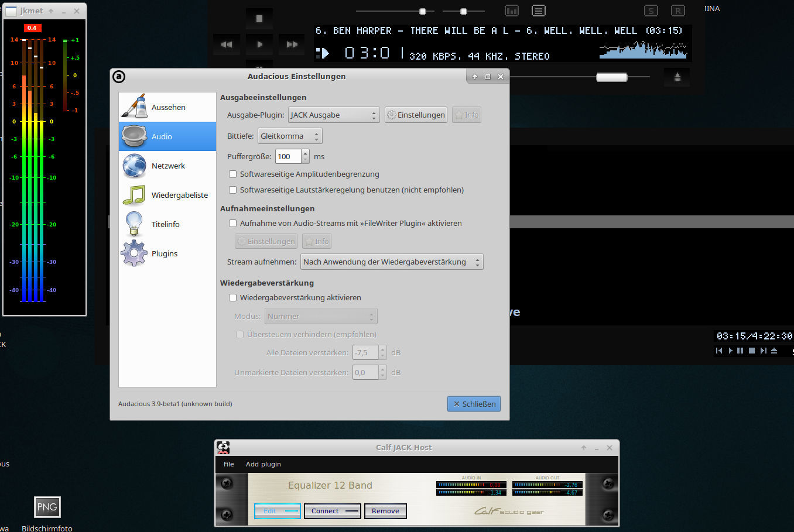Image resolution: width=794 pixels, height=532 pixels.
Task: Click the eject button in the Audacious player
Action: (x=677, y=77)
